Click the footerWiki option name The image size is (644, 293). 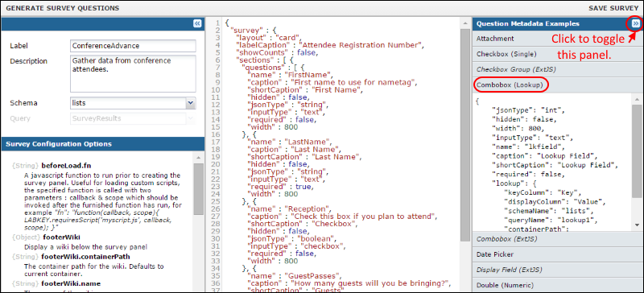pyautogui.click(x=61, y=237)
